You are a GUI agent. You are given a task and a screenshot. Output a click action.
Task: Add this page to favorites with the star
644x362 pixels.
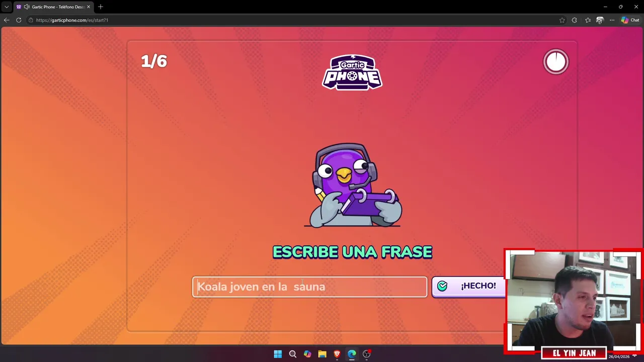[562, 20]
